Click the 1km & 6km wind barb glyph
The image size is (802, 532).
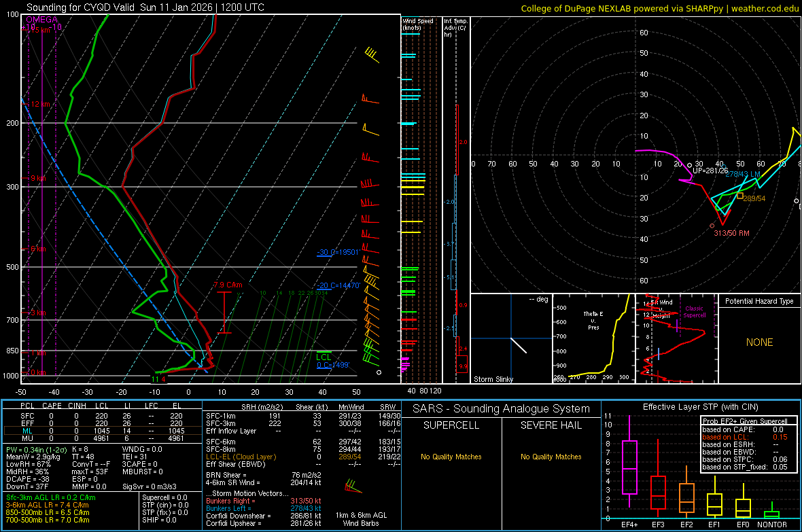coord(353,486)
